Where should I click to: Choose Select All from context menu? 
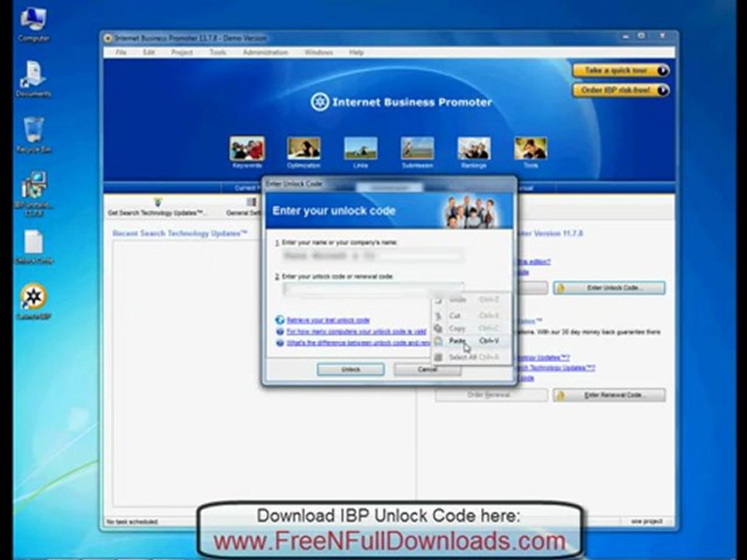(x=471, y=357)
